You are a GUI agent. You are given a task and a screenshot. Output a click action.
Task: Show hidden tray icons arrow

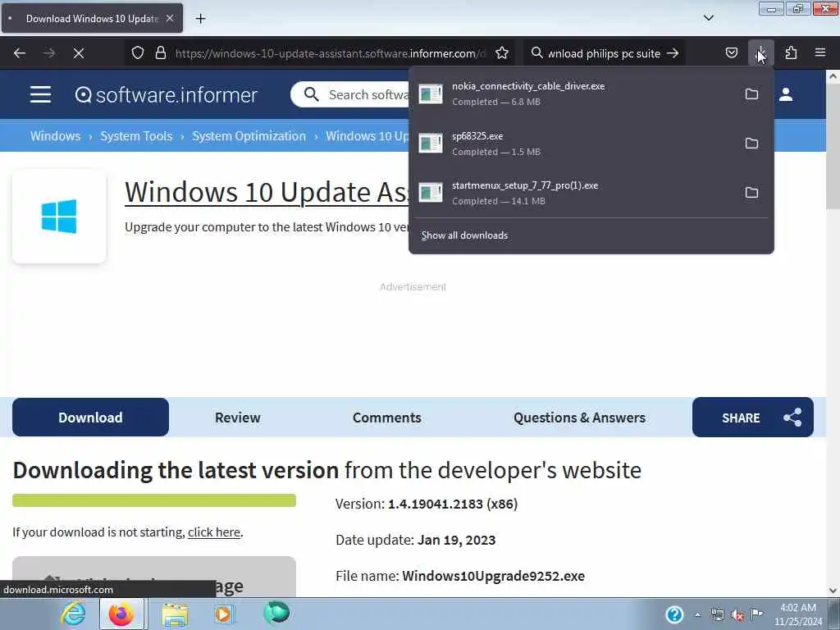point(697,614)
